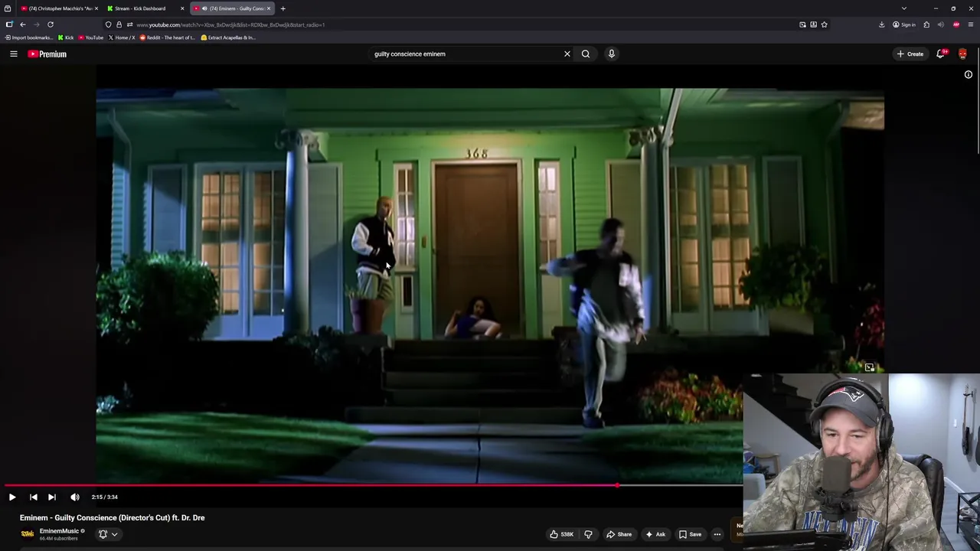Viewport: 980px width, 551px height.
Task: Open YouTube notifications bell
Action: point(941,54)
